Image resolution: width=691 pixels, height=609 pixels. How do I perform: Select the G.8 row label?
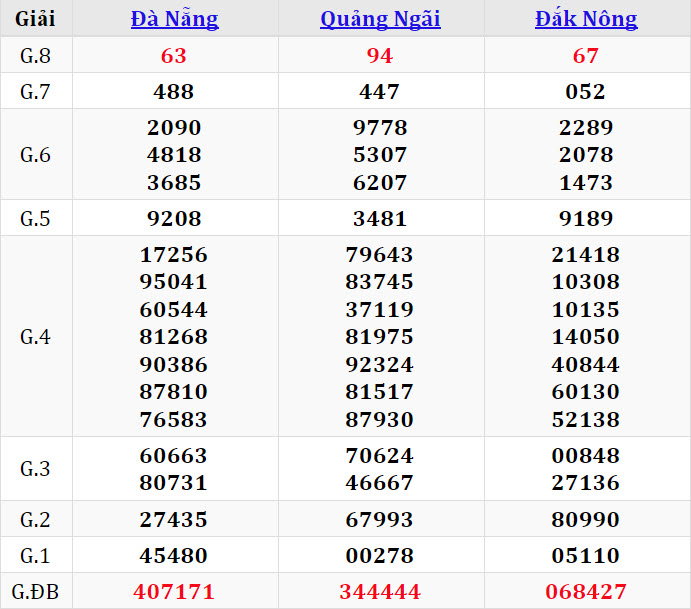tap(35, 56)
